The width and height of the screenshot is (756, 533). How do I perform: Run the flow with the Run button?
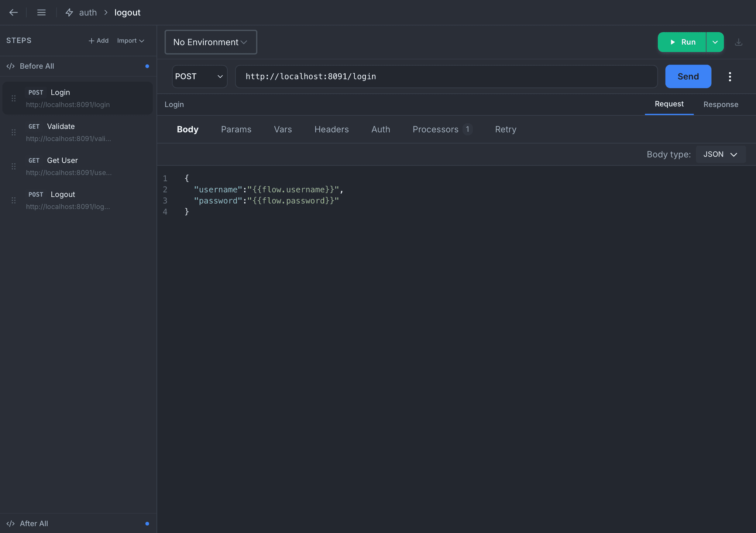coord(682,42)
